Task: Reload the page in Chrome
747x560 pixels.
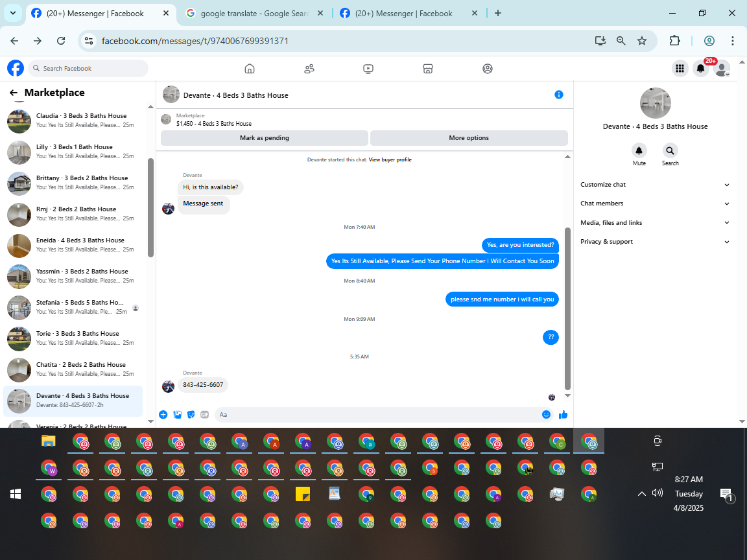Action: point(61,41)
